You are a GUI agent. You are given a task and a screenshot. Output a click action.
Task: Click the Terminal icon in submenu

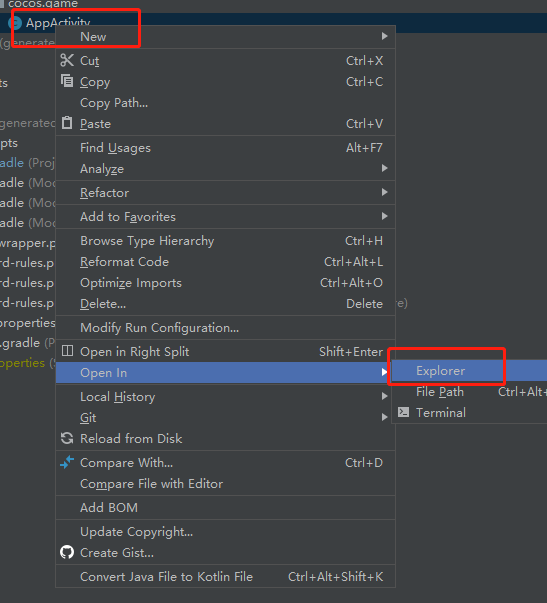tap(404, 412)
